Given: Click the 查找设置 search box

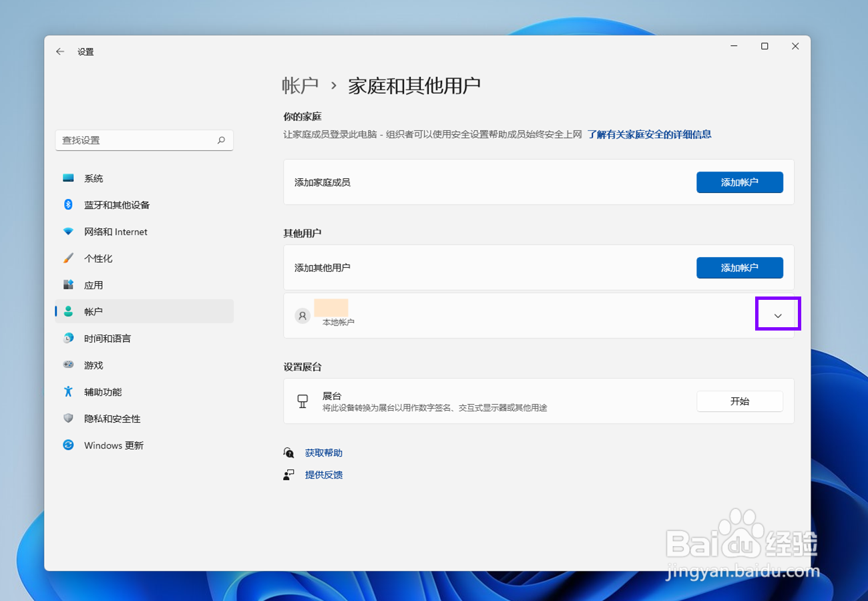Looking at the screenshot, I should coord(144,140).
